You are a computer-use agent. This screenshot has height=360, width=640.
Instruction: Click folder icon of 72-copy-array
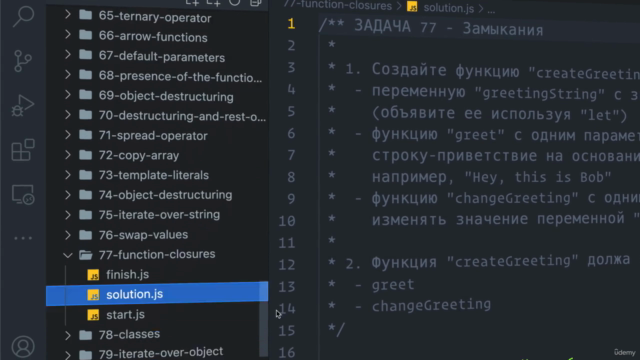click(x=85, y=155)
